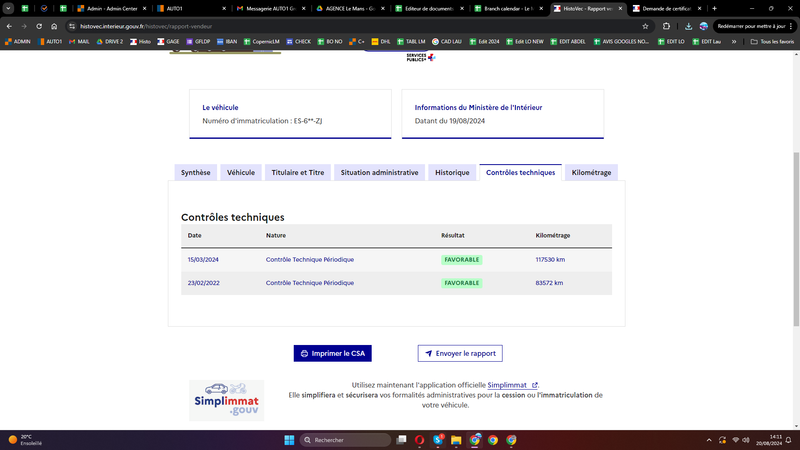Open the Chrome profile avatar
800x450 pixels.
(704, 26)
